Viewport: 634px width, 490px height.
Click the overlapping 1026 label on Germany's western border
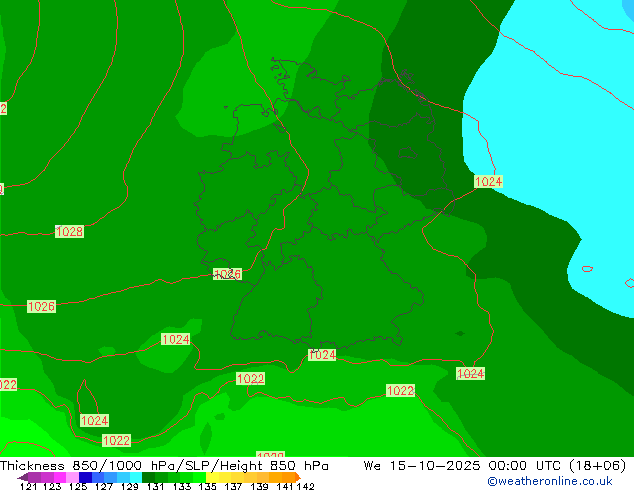(228, 274)
